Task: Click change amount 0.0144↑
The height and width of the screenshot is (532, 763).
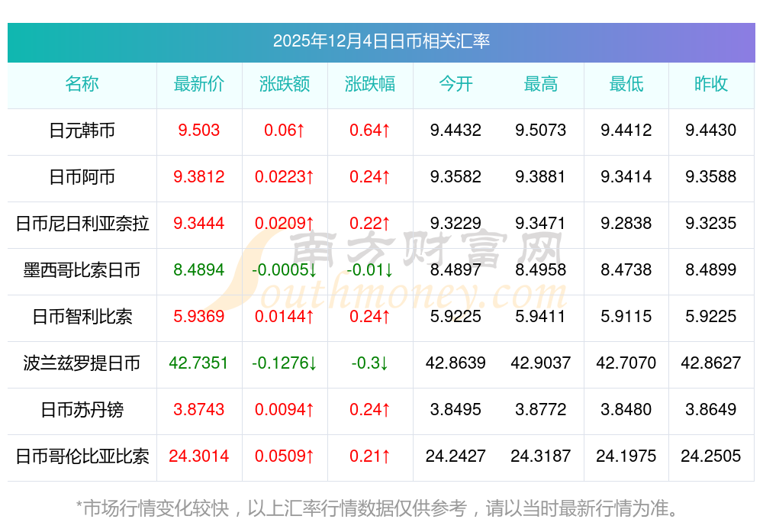Action: click(x=285, y=317)
